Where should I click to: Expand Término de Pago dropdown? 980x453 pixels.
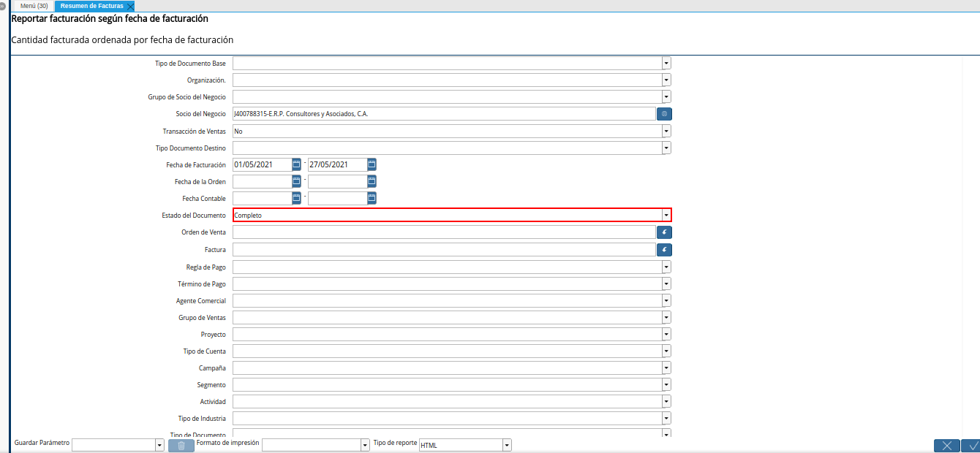click(666, 284)
